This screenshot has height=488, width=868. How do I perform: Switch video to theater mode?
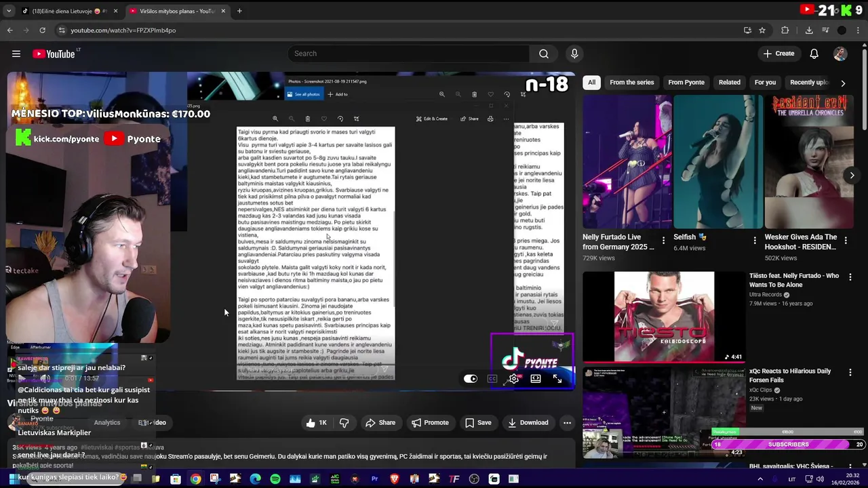click(x=536, y=379)
